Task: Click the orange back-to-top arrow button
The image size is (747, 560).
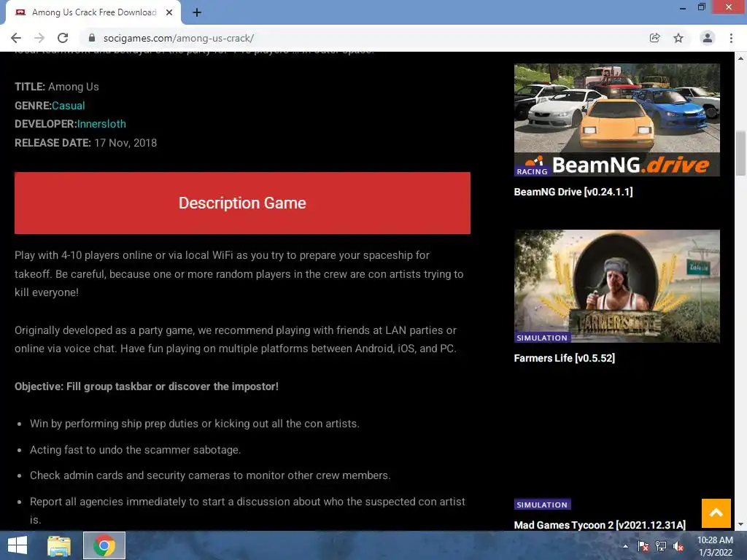Action: point(716,513)
